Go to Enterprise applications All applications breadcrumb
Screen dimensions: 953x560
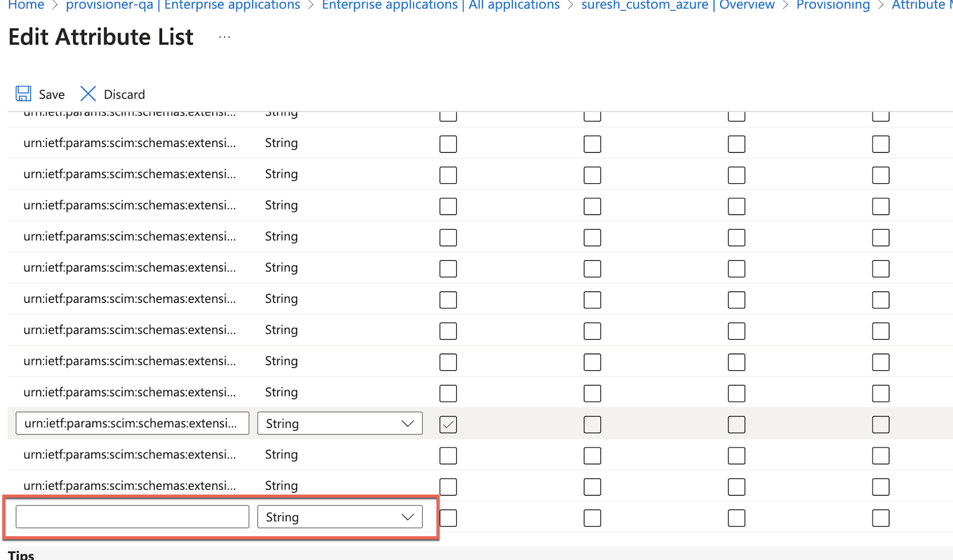(x=438, y=5)
